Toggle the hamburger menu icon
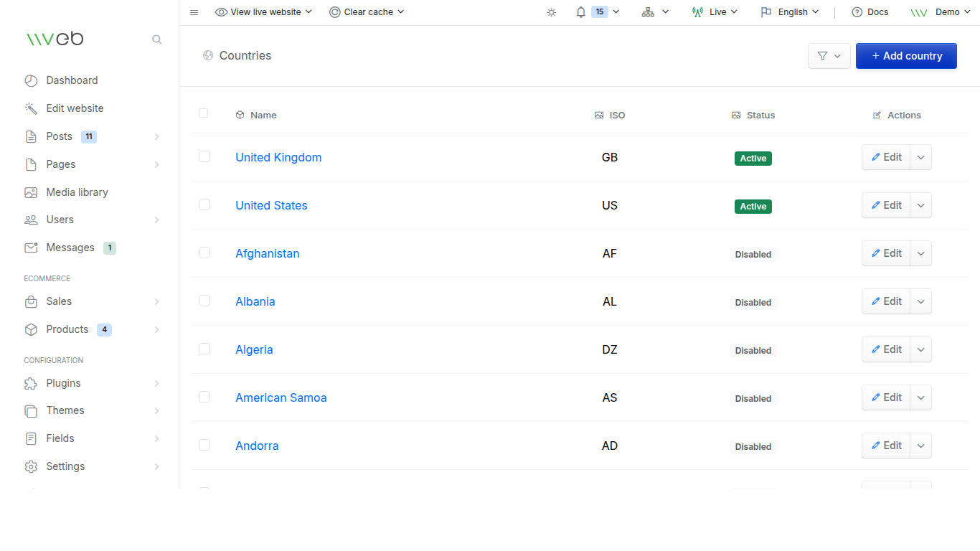Viewport: 980px width, 551px height. tap(194, 12)
